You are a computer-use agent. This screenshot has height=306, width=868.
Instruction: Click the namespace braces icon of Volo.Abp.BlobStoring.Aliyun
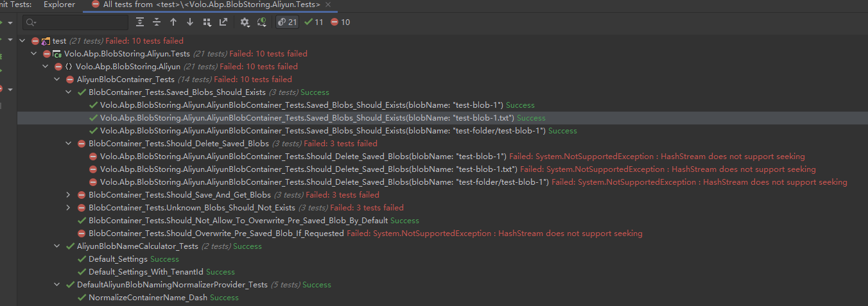point(69,67)
